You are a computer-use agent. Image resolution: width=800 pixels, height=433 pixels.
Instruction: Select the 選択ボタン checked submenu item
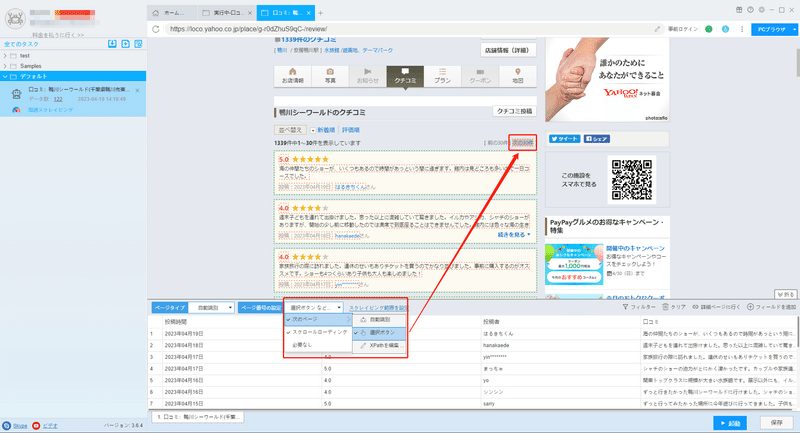coord(380,333)
